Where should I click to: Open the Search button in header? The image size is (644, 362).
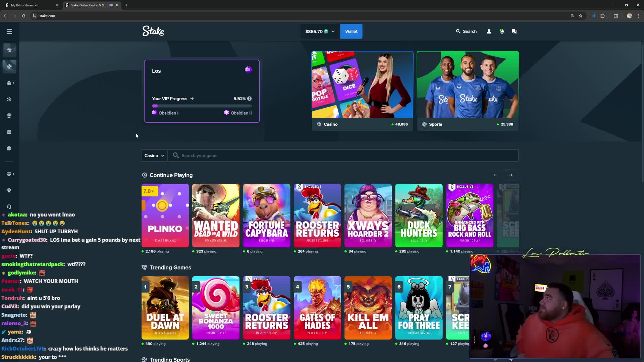(466, 32)
